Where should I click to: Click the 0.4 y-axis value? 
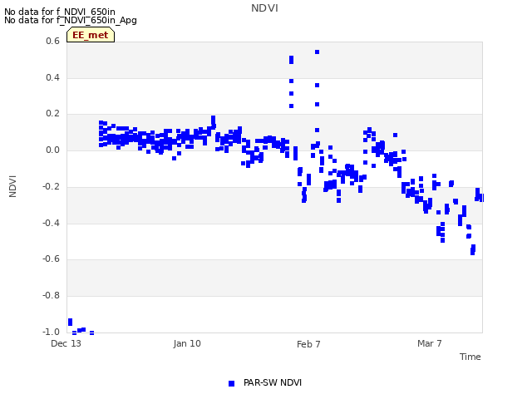pos(52,77)
